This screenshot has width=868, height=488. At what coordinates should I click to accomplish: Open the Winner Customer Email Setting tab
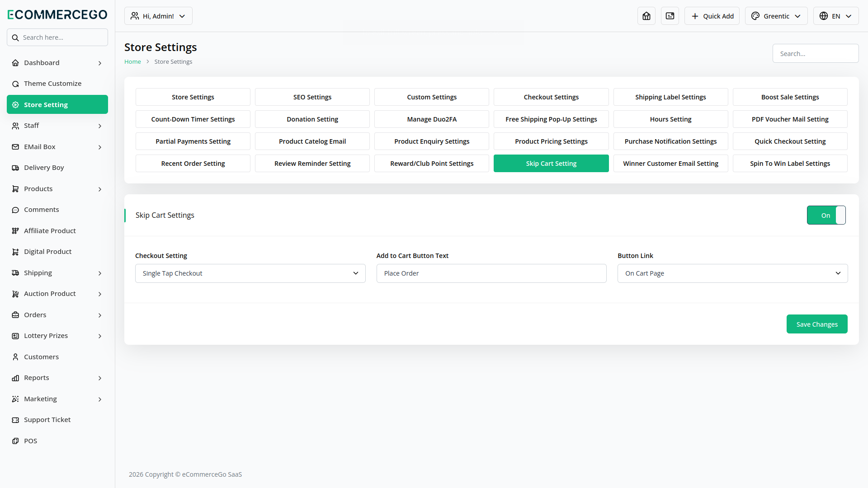(x=671, y=164)
